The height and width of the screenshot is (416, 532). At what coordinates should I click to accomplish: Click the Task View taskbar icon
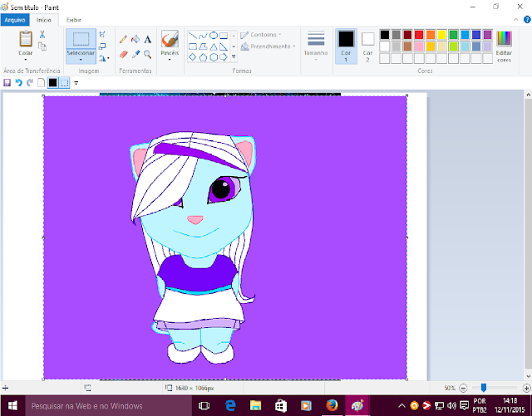coord(204,405)
